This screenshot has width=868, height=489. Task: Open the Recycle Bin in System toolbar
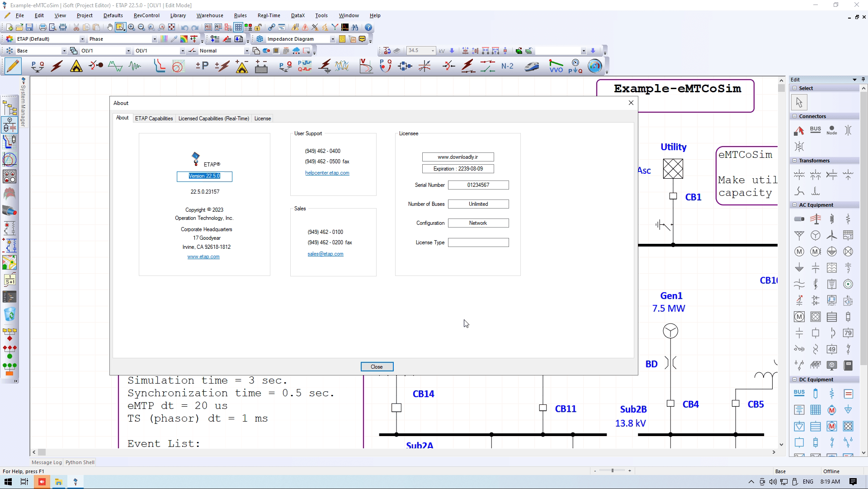tap(9, 314)
